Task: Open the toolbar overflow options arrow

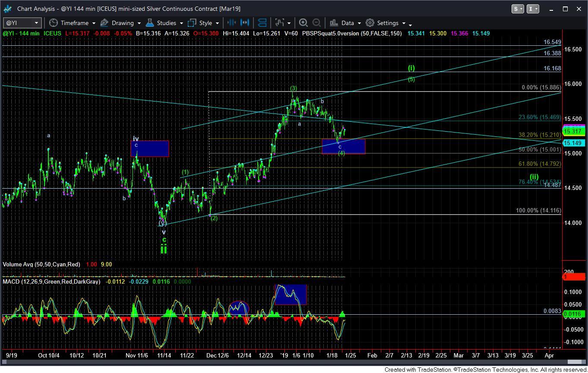Action: 410,25
